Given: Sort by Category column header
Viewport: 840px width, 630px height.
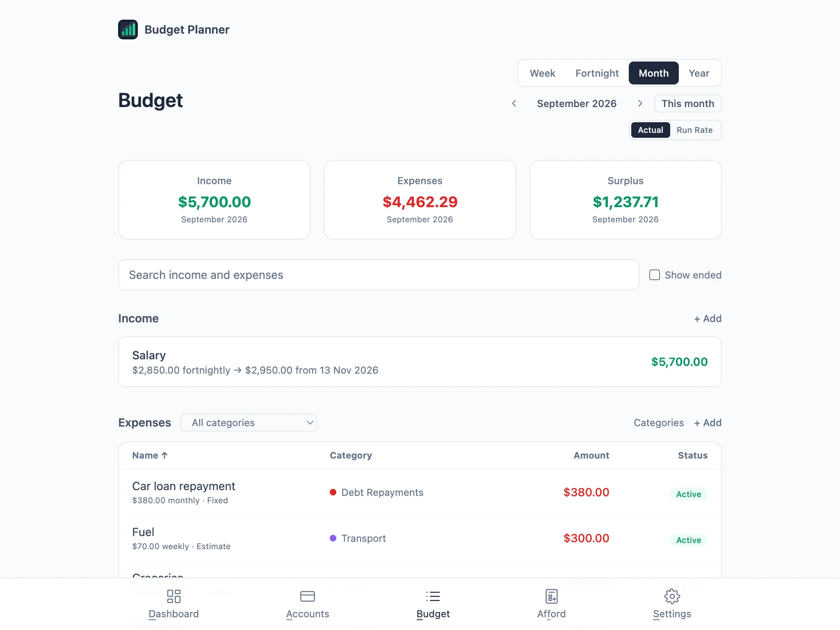Looking at the screenshot, I should pyautogui.click(x=351, y=455).
